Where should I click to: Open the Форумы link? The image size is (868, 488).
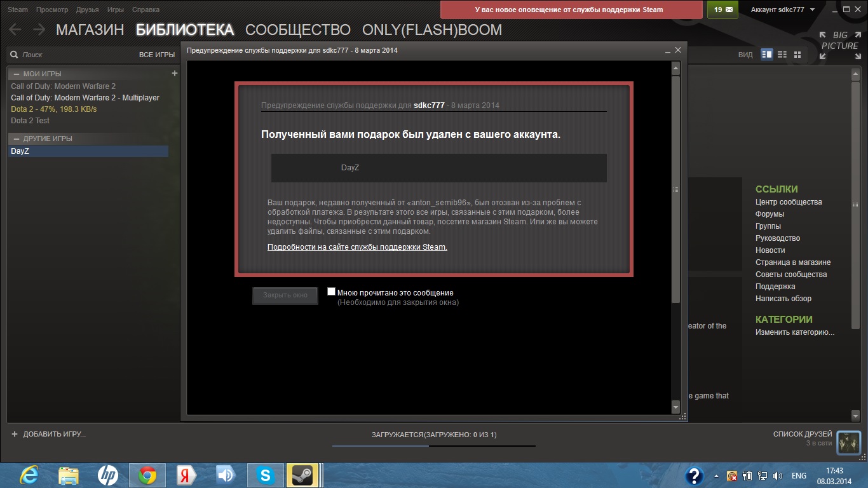click(770, 214)
